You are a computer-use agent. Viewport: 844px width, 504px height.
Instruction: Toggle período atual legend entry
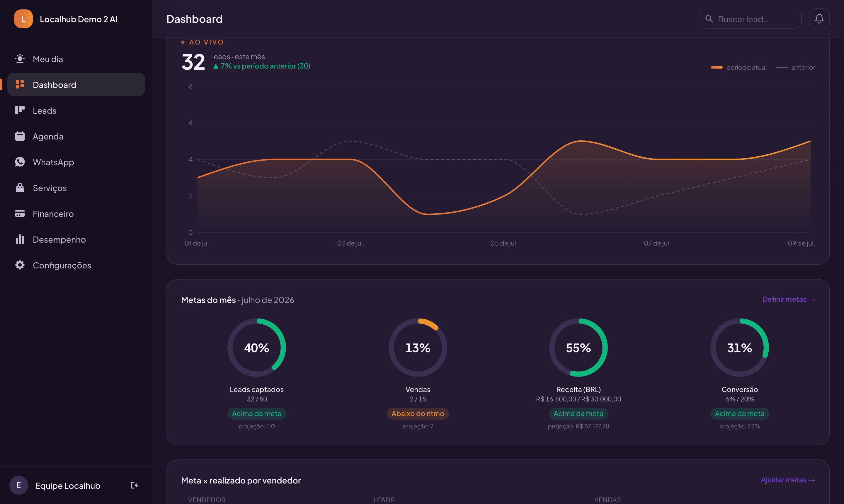coord(739,67)
